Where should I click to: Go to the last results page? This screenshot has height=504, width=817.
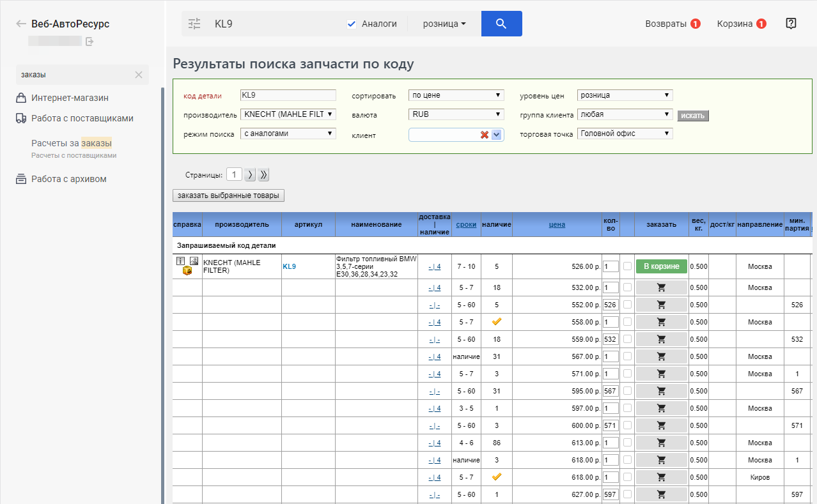[x=264, y=175]
